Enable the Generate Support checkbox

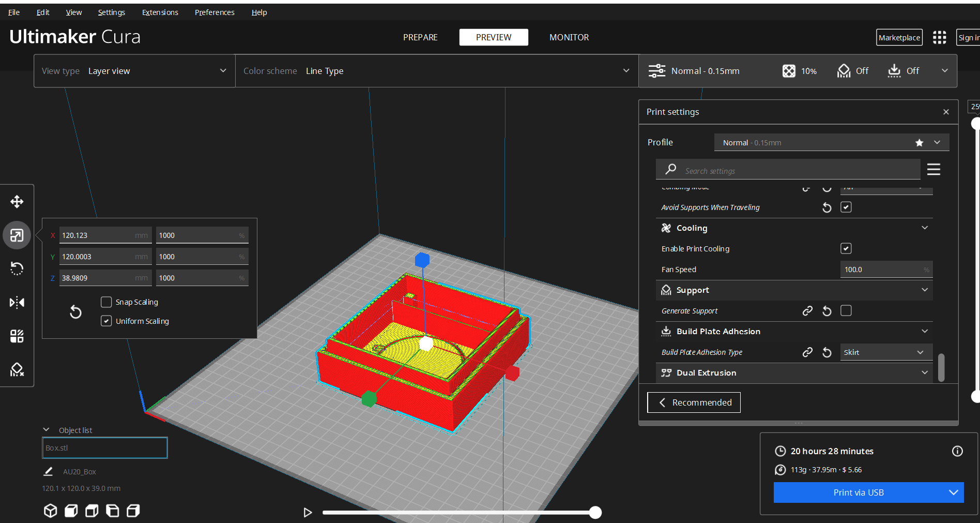point(846,310)
